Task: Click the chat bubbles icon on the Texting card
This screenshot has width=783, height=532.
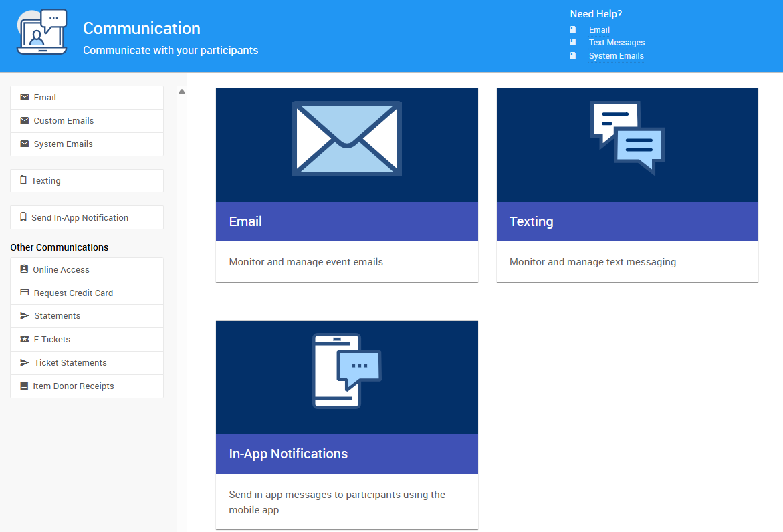Action: pos(627,138)
